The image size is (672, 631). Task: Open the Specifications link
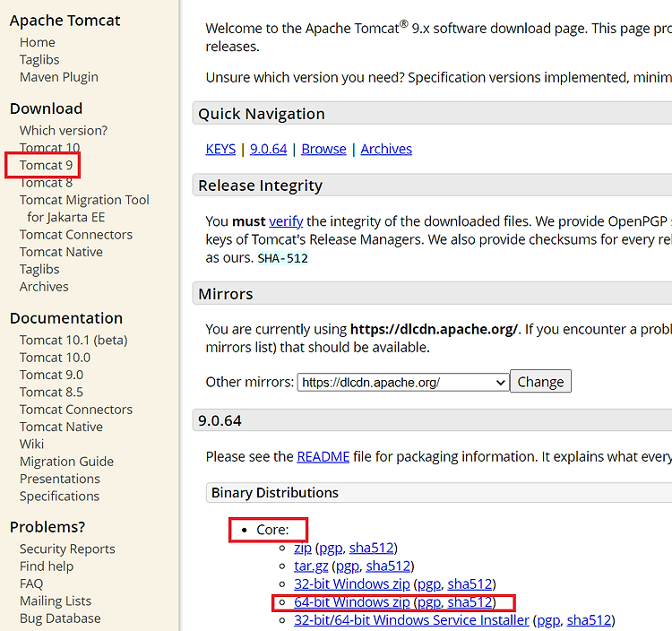click(59, 496)
